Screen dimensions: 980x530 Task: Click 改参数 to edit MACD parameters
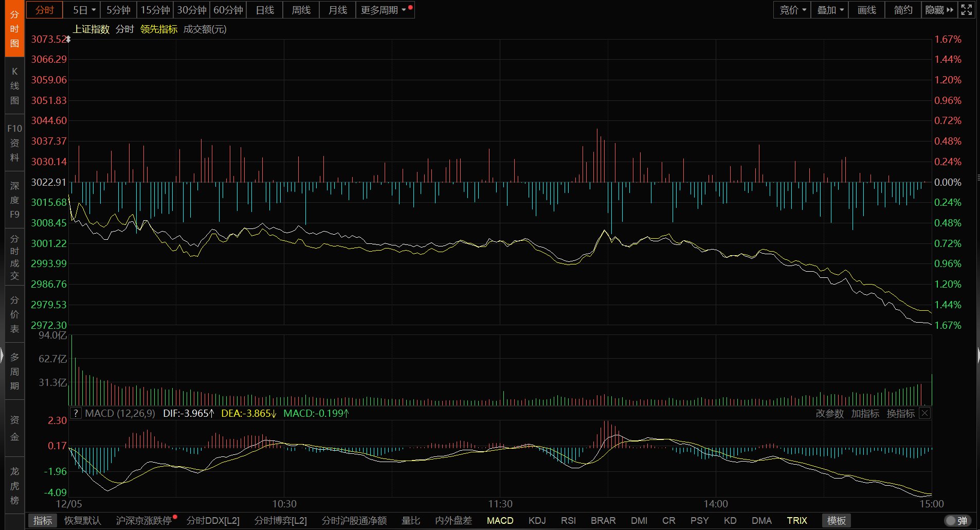pyautogui.click(x=829, y=413)
